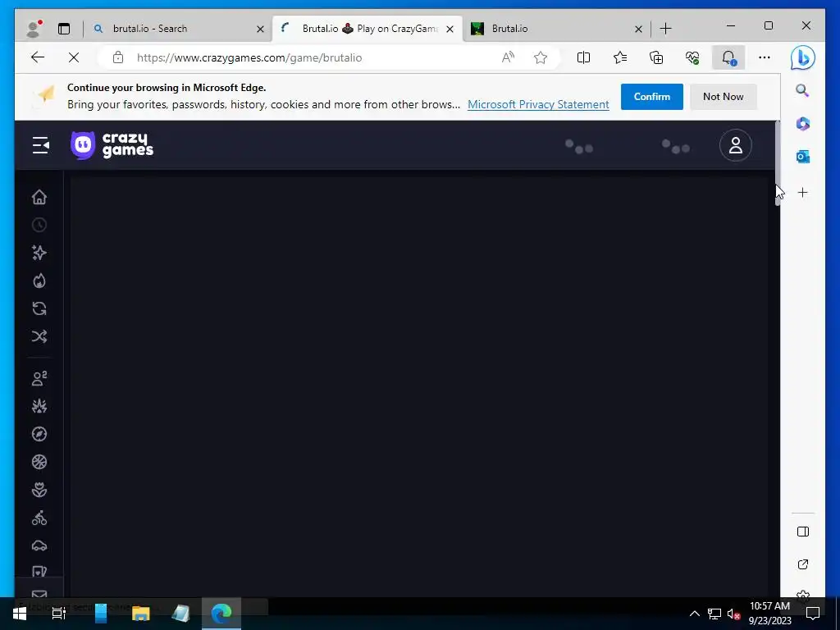The width and height of the screenshot is (840, 630).
Task: Open Microsoft 365 sidebar app
Action: [802, 124]
